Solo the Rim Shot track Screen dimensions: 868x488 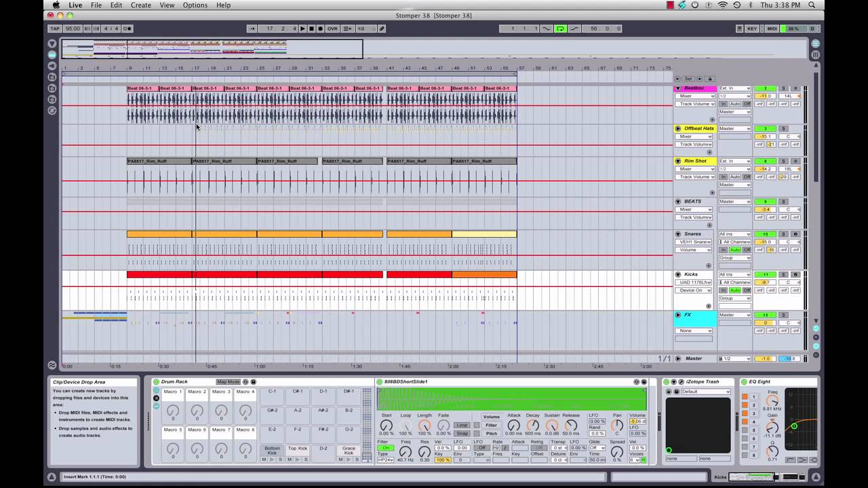pos(783,161)
